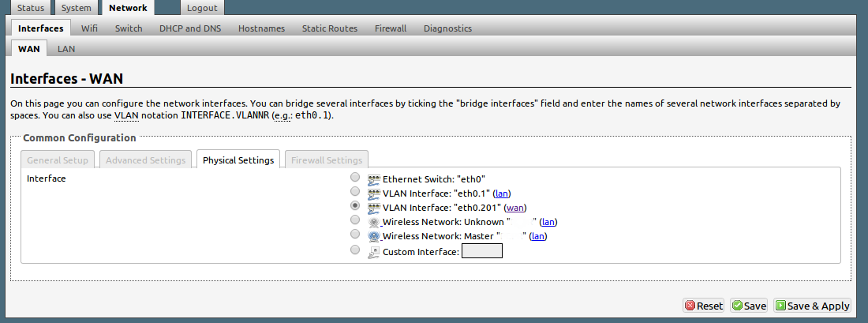Screen dimensions: 868x323
Task: Click the Custom Interface text field
Action: tap(481, 252)
